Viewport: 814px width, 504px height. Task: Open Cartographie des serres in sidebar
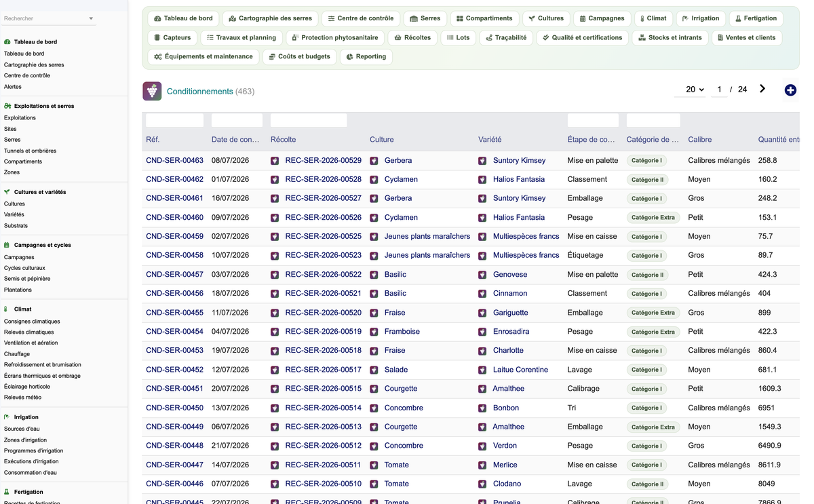point(34,64)
